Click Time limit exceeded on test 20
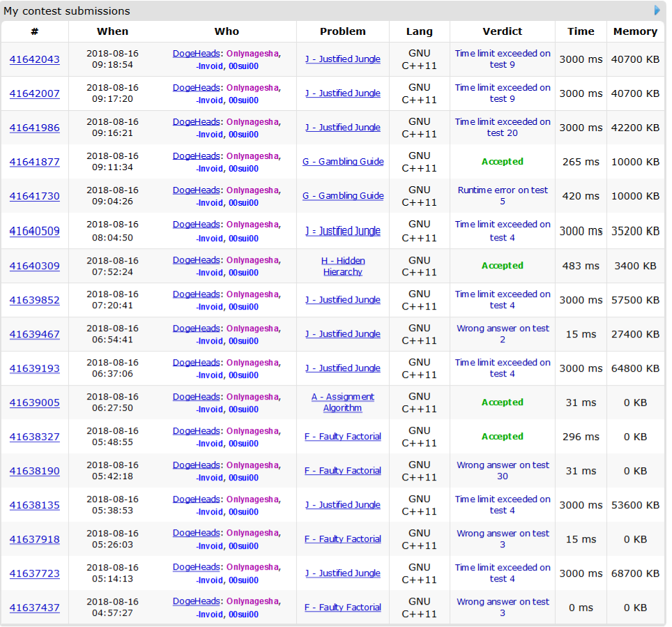The image size is (672, 627). [502, 128]
